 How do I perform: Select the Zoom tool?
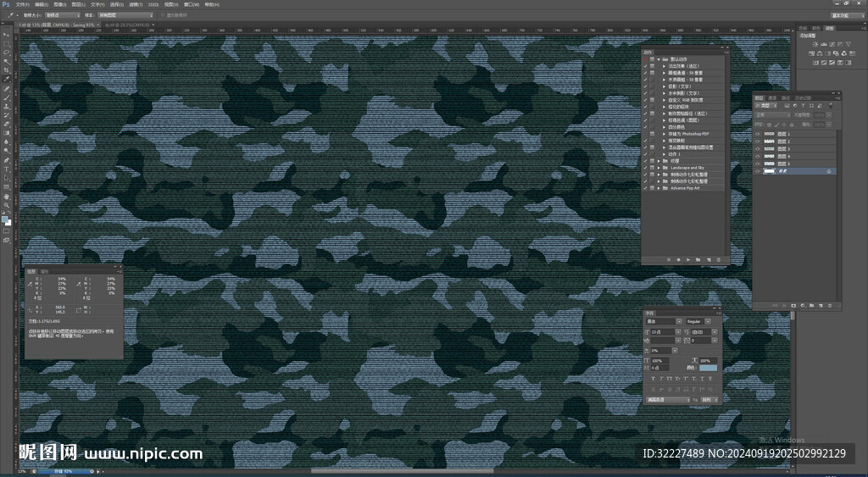click(7, 205)
